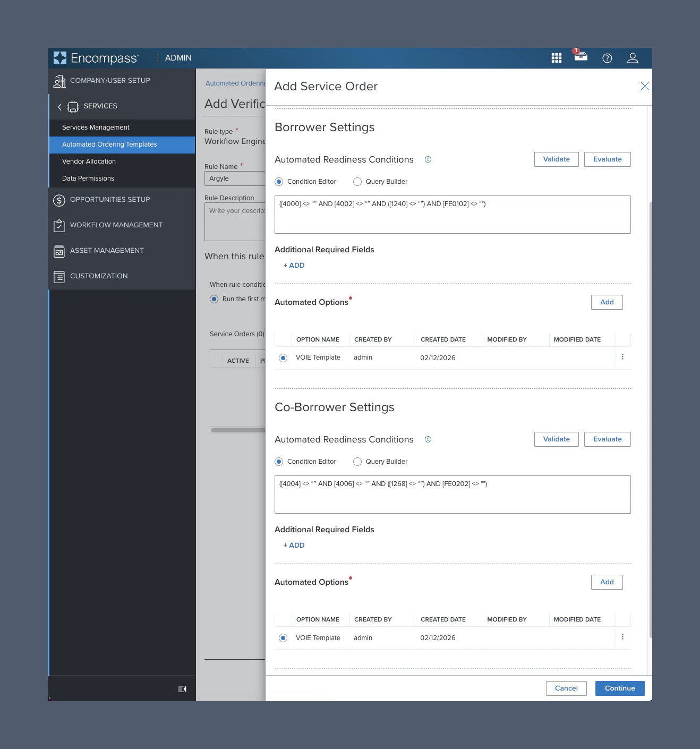Select Condition Editor in Borrower Settings
This screenshot has height=749, width=700.
(278, 181)
